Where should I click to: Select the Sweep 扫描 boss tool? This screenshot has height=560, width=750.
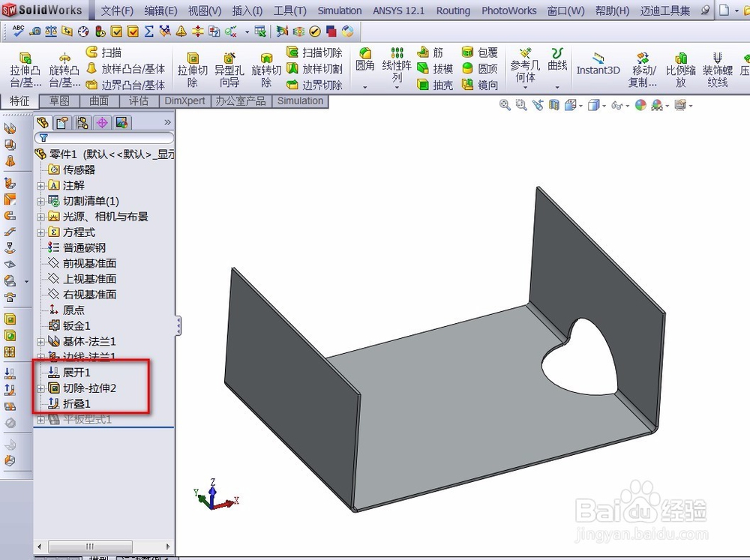pos(103,52)
